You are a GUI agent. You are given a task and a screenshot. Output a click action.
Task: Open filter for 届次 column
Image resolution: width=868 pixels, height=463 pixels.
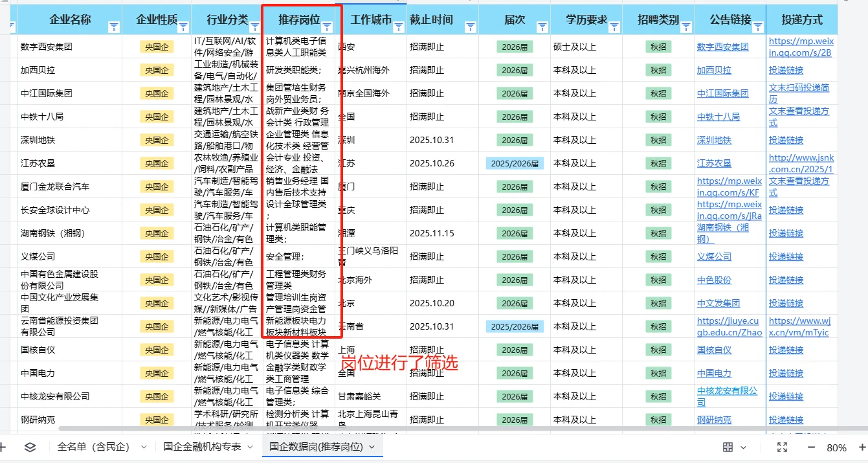(542, 27)
